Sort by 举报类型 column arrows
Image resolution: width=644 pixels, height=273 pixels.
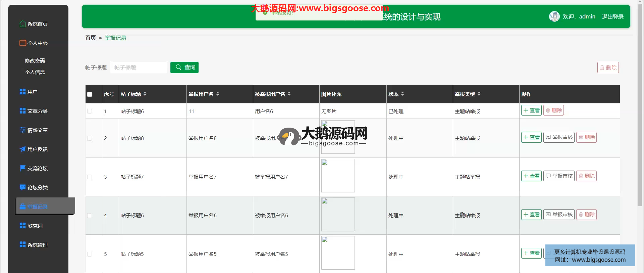479,94
